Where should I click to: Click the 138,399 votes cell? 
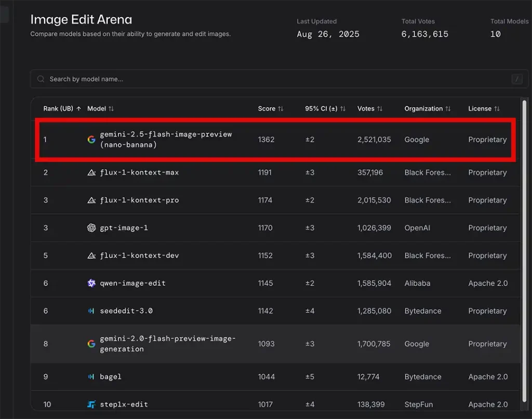pos(371,404)
